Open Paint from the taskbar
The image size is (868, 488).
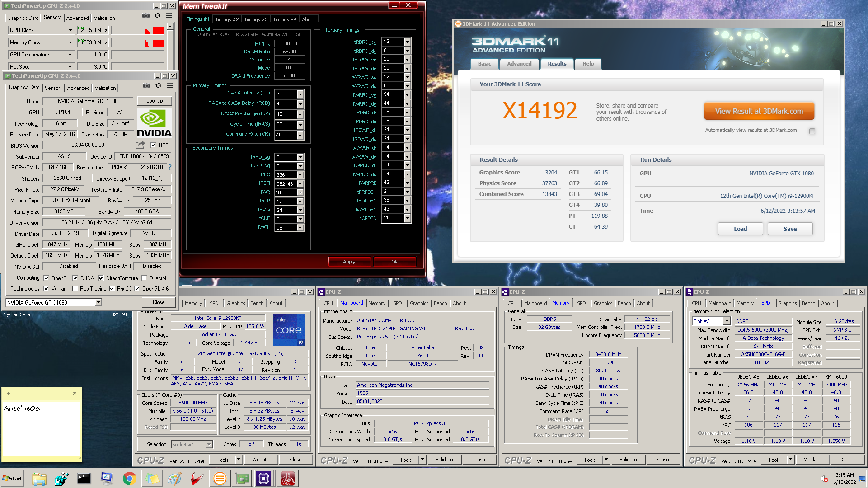point(174,479)
